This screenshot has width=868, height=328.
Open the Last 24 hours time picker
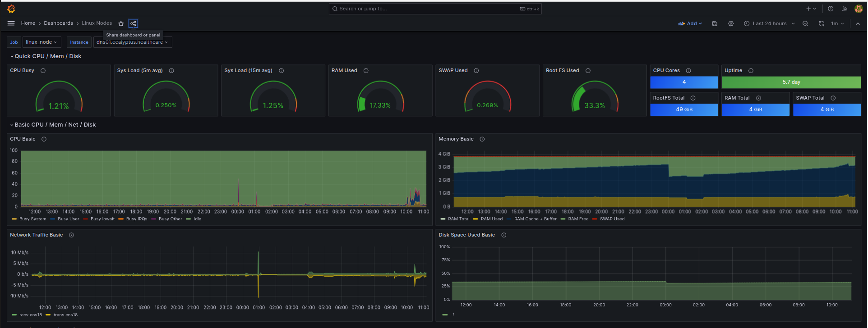(769, 23)
